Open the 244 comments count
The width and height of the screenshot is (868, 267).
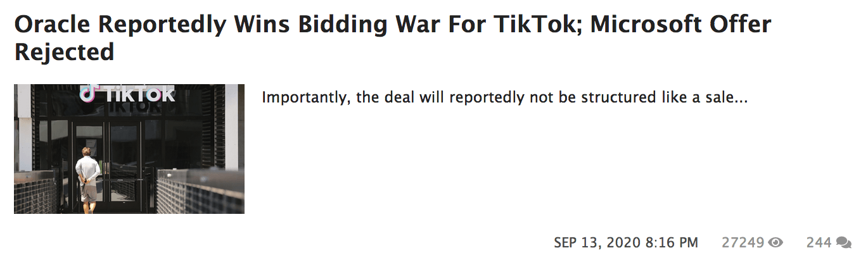[819, 242]
